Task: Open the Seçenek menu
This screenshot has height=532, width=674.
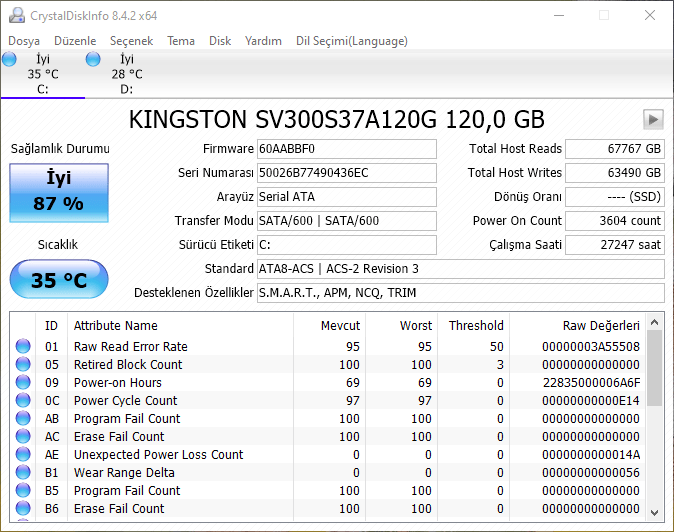Action: tap(132, 41)
